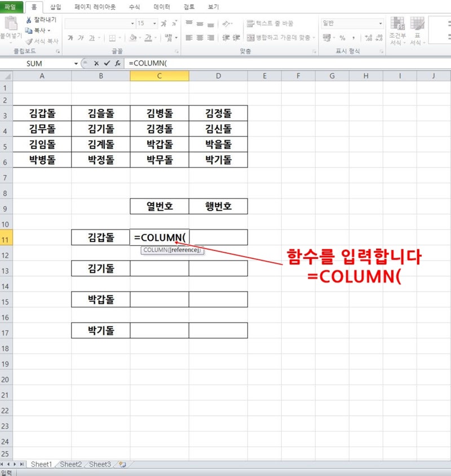Open the File (파일) tab

[11, 7]
